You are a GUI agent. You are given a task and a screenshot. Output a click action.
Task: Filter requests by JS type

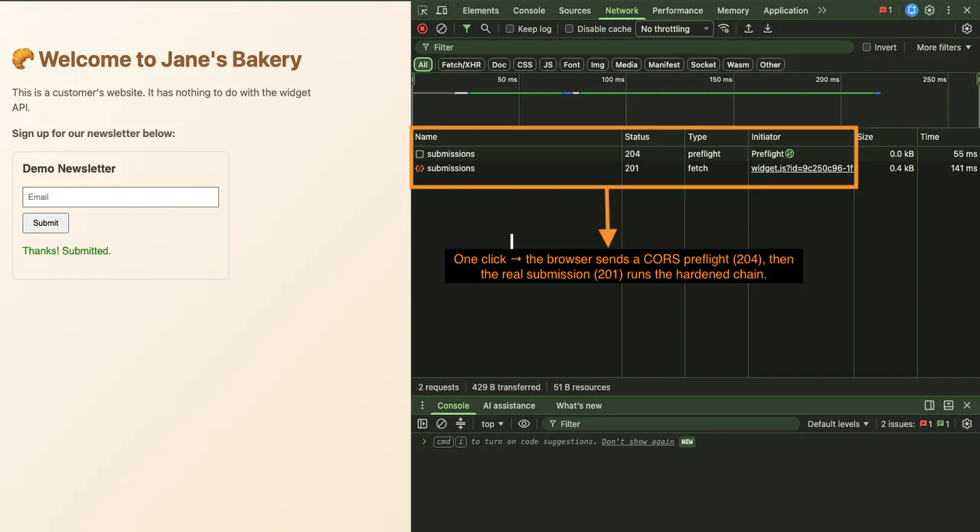pyautogui.click(x=548, y=65)
